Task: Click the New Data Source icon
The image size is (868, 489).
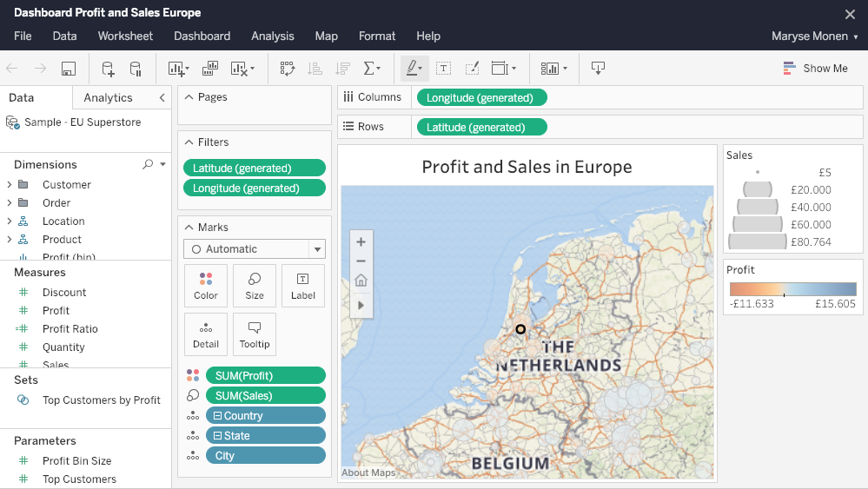Action: (108, 69)
